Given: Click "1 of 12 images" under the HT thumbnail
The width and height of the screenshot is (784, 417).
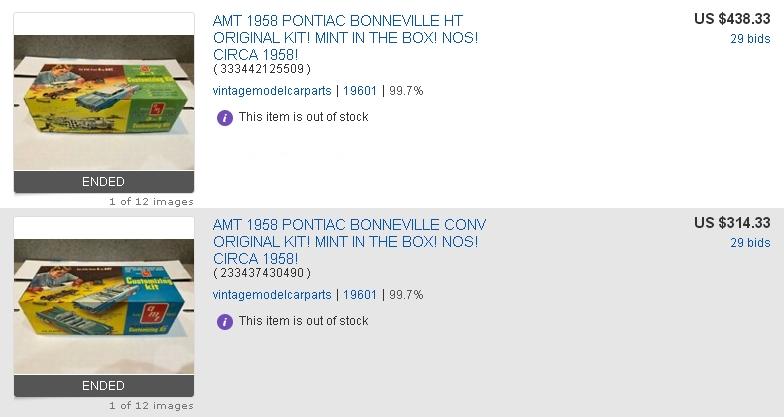Looking at the screenshot, I should click(x=152, y=202).
